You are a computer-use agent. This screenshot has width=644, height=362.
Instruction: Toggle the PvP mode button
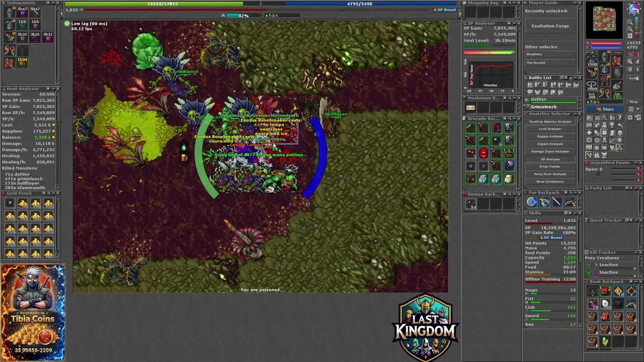(634, 78)
